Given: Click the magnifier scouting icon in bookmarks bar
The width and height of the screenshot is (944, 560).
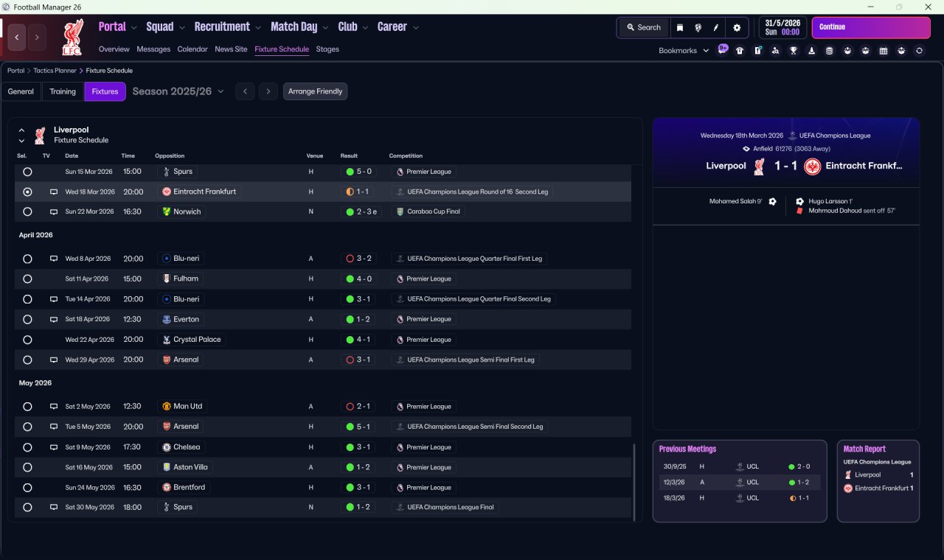Looking at the screenshot, I should click(776, 51).
